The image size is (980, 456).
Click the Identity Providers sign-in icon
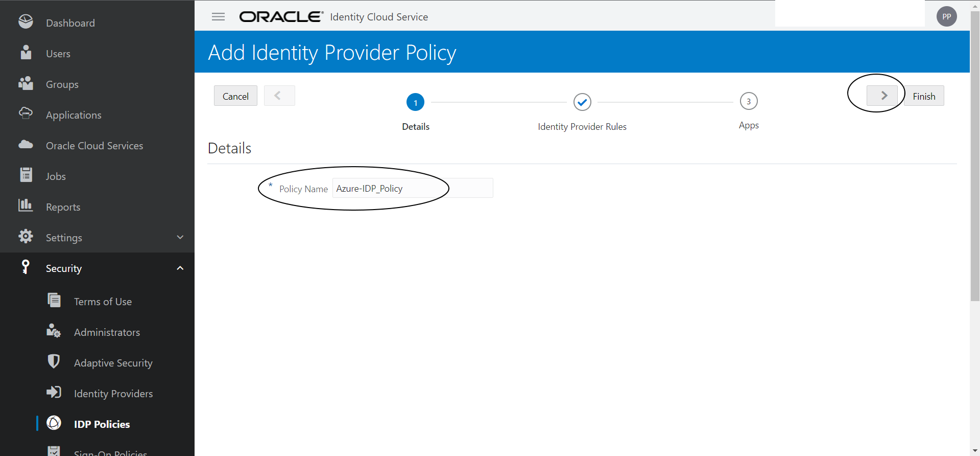pos(54,392)
